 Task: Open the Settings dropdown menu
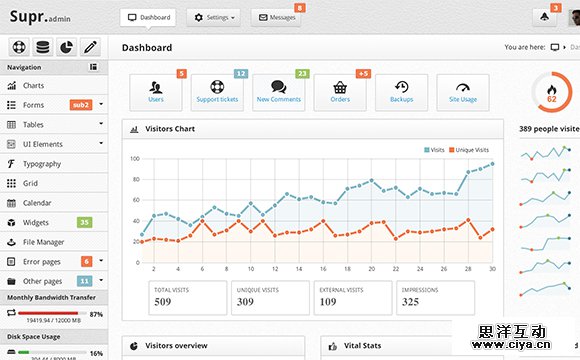(213, 17)
